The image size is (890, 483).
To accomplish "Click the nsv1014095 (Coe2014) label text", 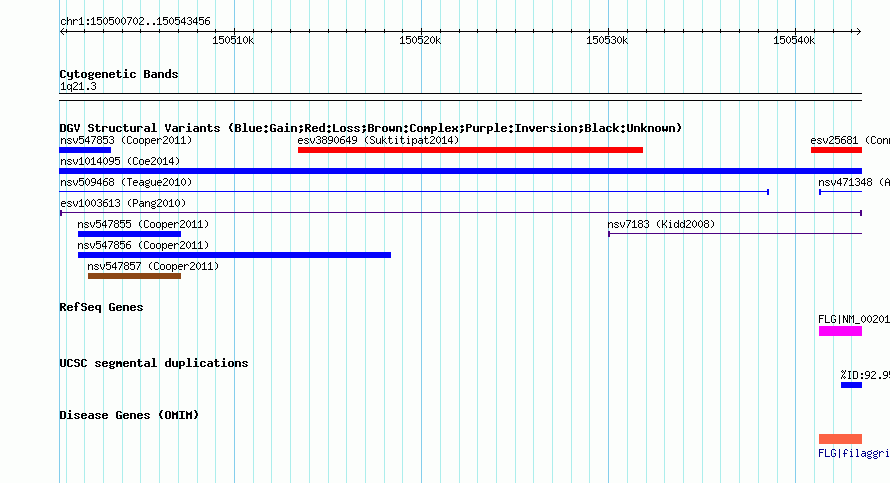I will tap(120, 161).
